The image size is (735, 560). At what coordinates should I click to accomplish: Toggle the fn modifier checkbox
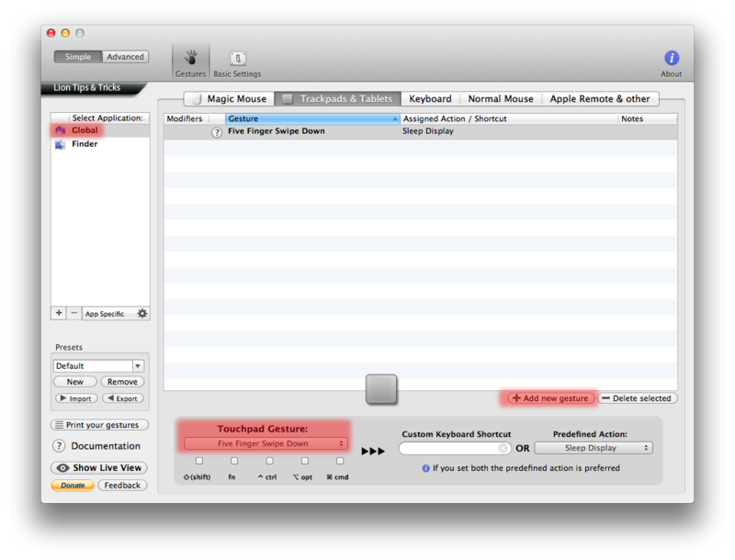click(x=234, y=461)
